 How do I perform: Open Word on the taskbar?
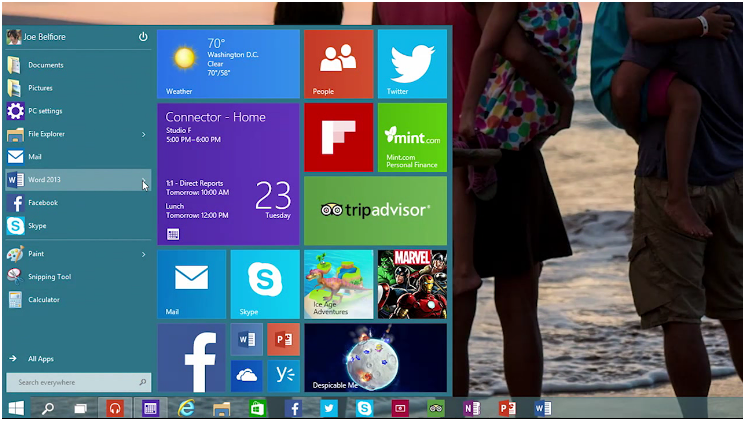tap(543, 408)
